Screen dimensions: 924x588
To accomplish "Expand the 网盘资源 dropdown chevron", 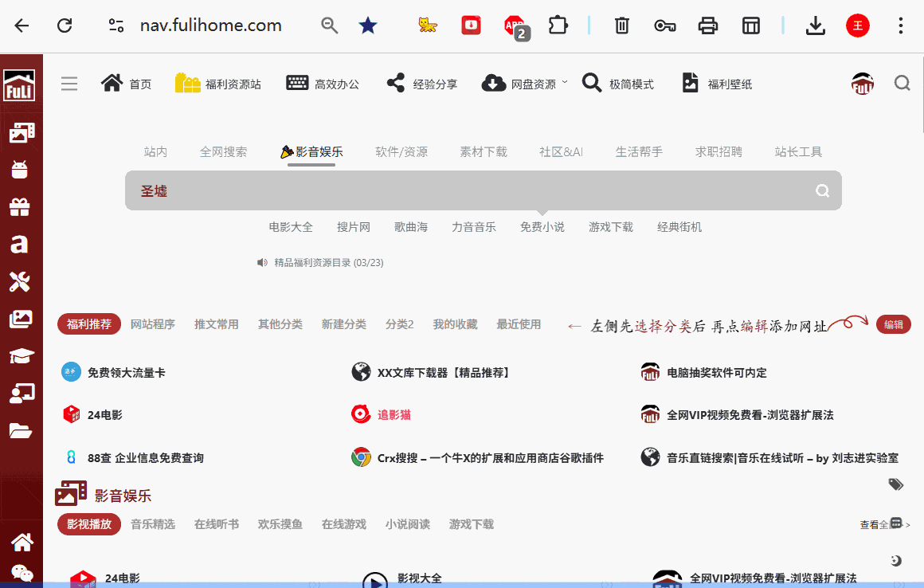I will 565,82.
